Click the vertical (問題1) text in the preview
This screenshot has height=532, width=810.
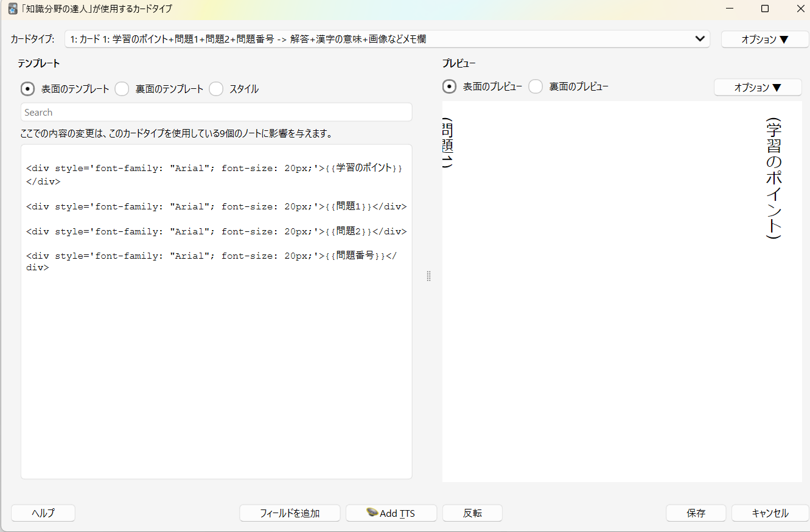447,143
